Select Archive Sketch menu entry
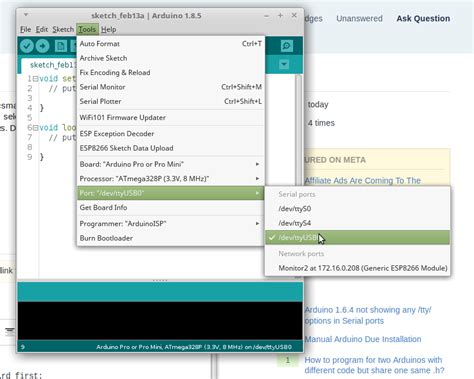The image size is (474, 379). click(171, 58)
